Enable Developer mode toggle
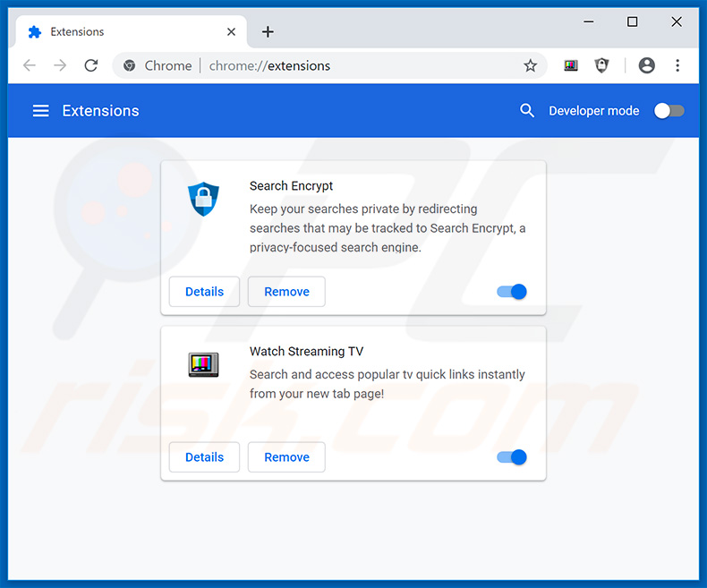Image resolution: width=707 pixels, height=588 pixels. 669,111
